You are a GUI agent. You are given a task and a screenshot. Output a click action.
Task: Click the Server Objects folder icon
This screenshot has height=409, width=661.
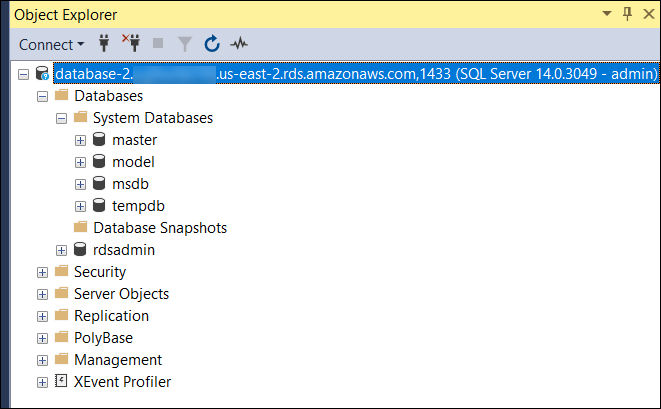click(x=62, y=293)
